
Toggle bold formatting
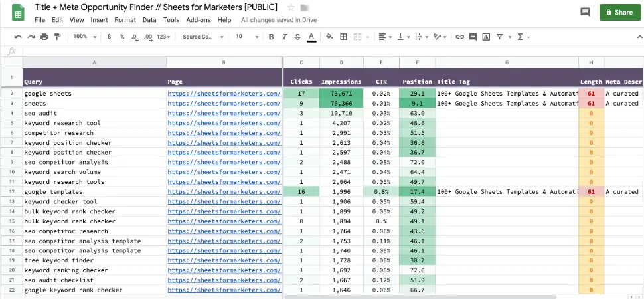(x=271, y=37)
